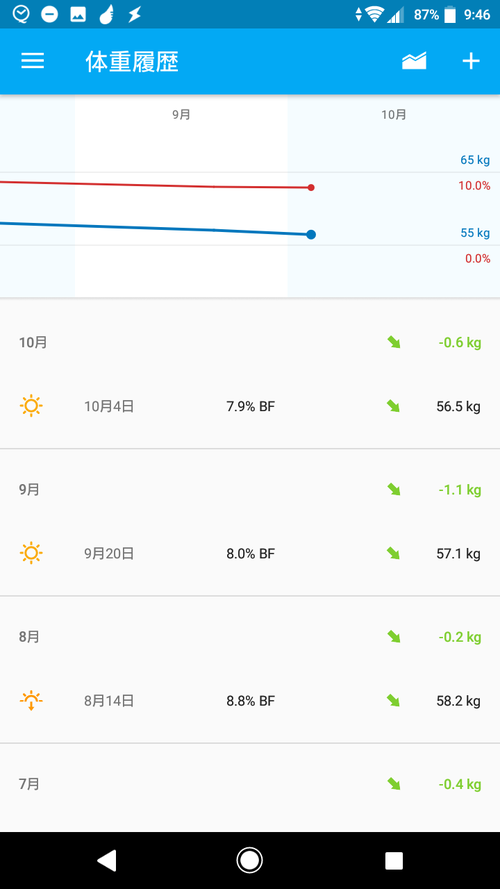Tap green down arrow beside -1.1 kg
500x889 pixels.
(x=393, y=489)
